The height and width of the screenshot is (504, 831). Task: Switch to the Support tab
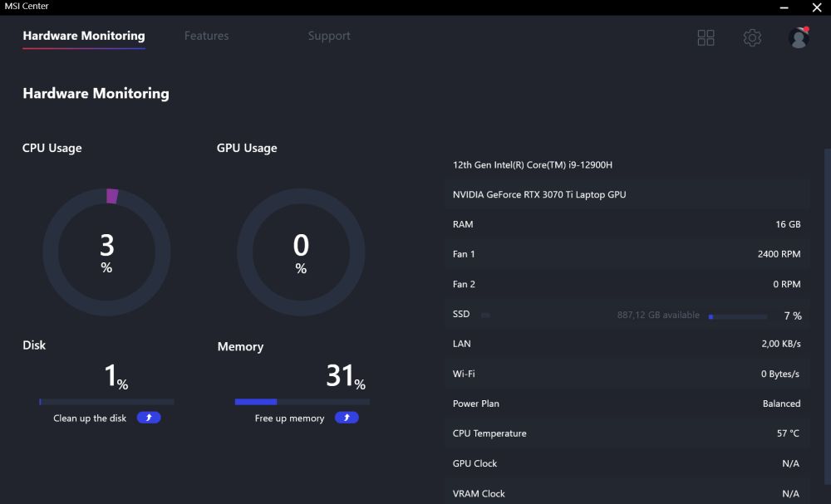[329, 36]
